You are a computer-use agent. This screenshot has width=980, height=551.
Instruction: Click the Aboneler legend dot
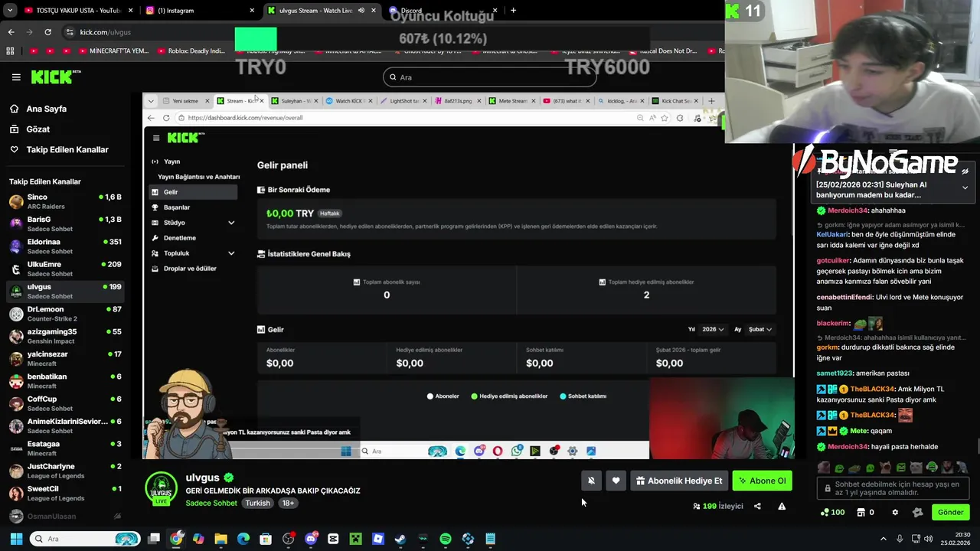click(x=430, y=396)
